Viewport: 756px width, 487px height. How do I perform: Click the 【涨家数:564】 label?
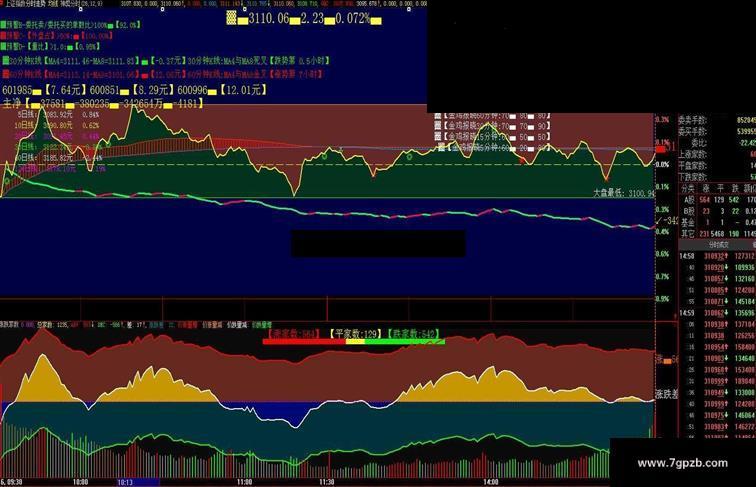point(294,334)
